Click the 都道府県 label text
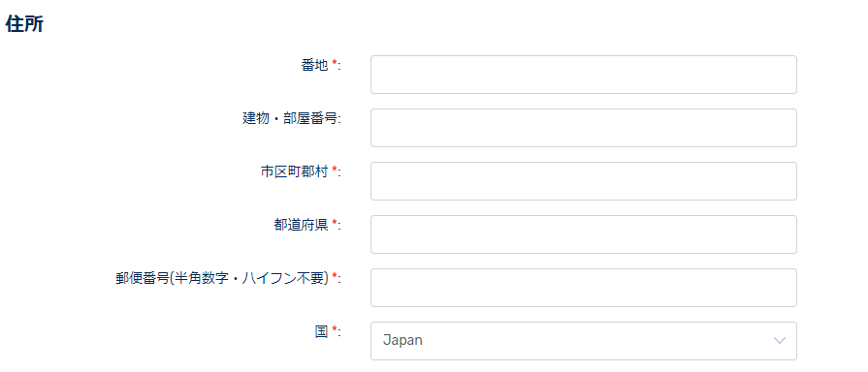The width and height of the screenshot is (868, 372). tap(302, 225)
